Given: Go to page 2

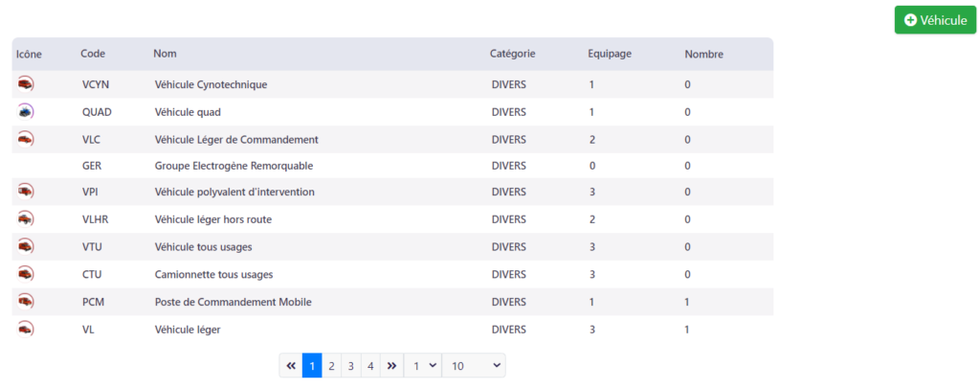Looking at the screenshot, I should [331, 366].
